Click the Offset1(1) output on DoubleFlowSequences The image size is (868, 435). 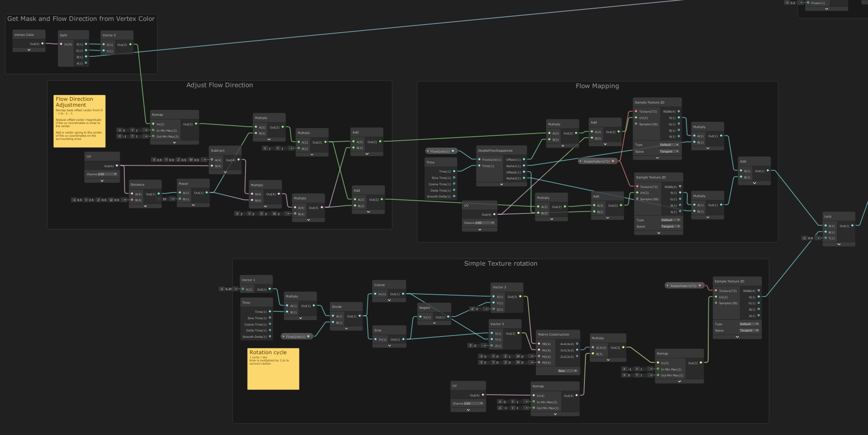524,159
